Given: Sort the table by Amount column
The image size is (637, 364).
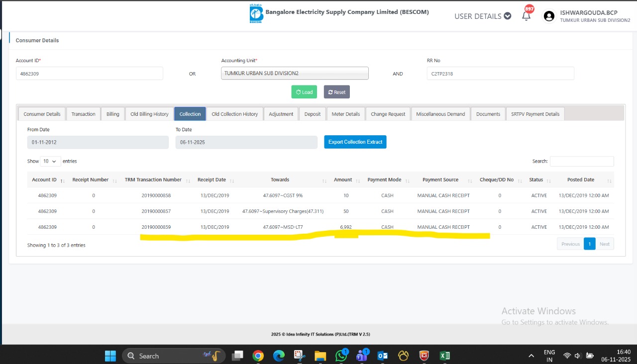Looking at the screenshot, I should pos(343,180).
